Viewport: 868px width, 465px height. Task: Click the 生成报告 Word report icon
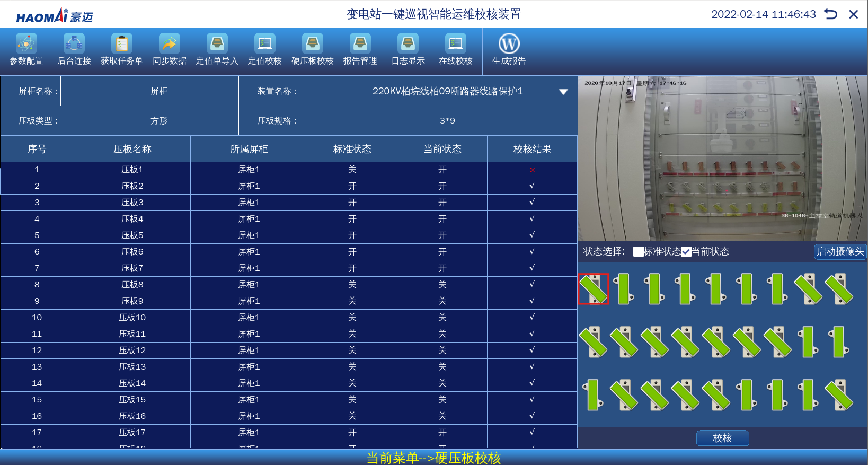coord(509,45)
